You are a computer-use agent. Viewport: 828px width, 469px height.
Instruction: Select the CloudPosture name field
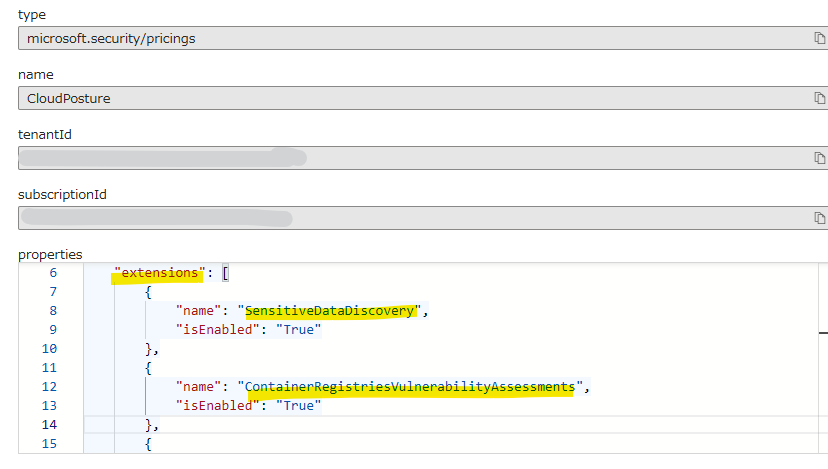(422, 98)
